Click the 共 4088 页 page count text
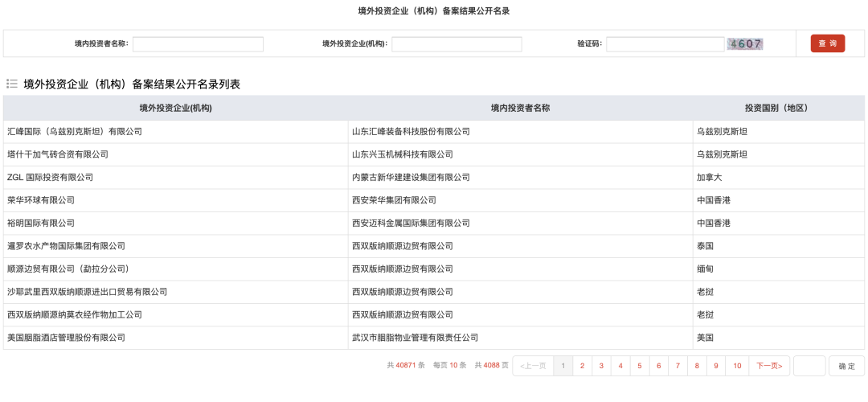The image size is (868, 402). (492, 366)
